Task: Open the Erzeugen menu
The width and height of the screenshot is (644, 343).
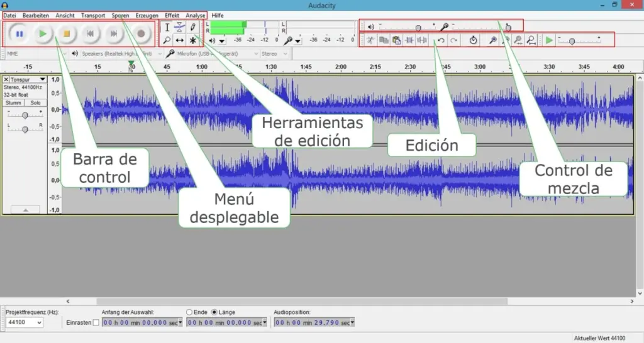Action: point(147,16)
